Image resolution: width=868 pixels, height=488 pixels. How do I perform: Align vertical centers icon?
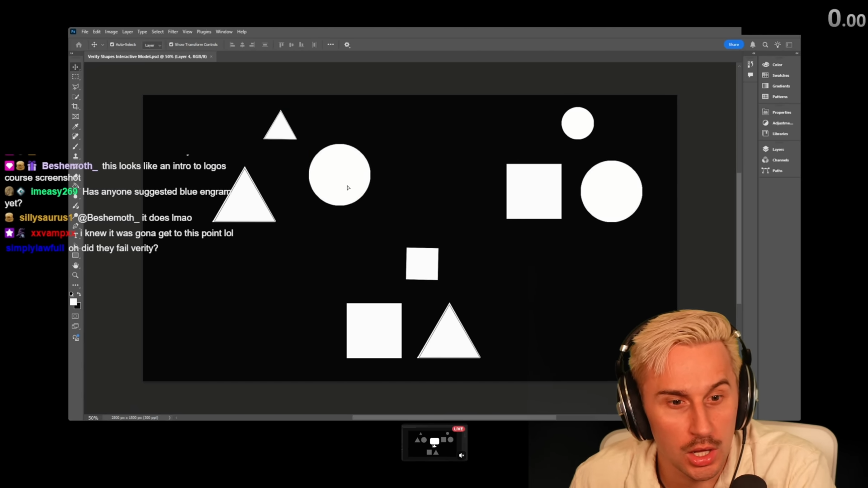(x=291, y=45)
